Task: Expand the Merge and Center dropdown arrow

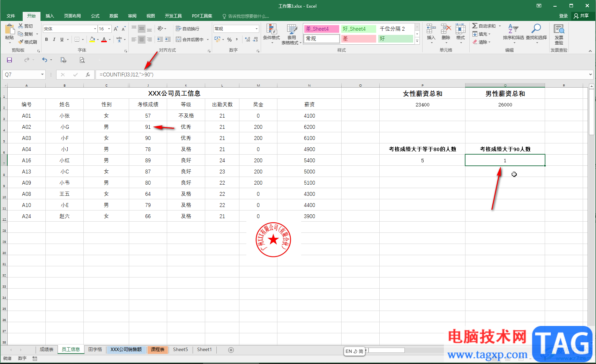Action: pos(208,39)
